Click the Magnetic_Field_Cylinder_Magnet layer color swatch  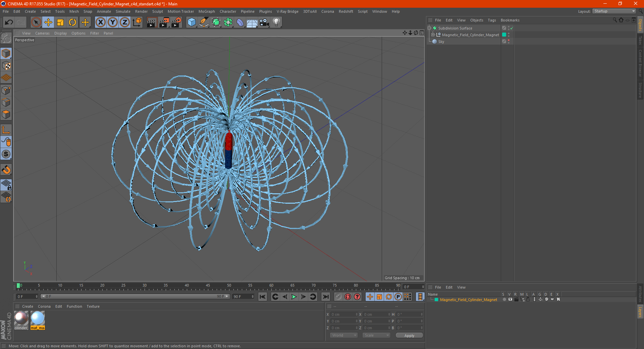point(436,300)
